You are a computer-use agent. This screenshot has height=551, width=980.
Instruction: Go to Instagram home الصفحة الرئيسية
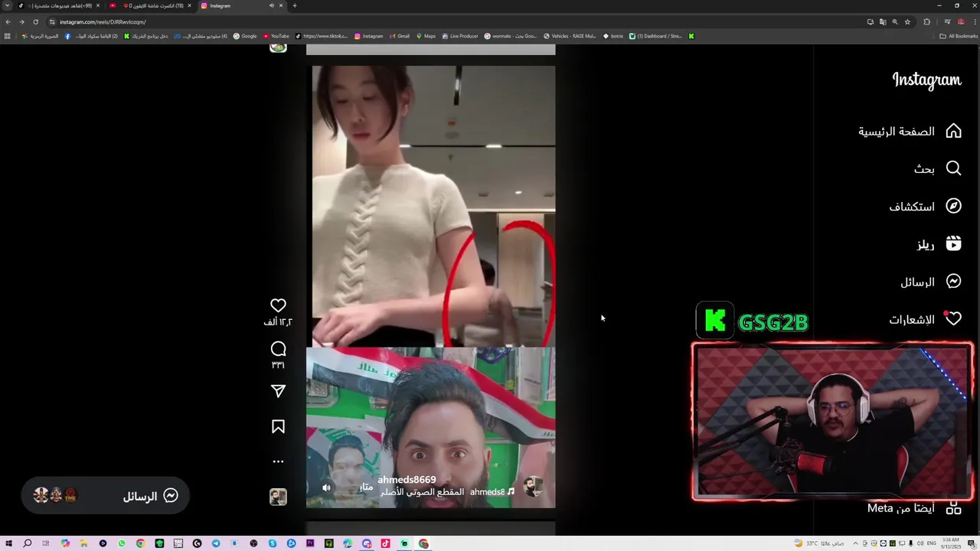tap(910, 132)
